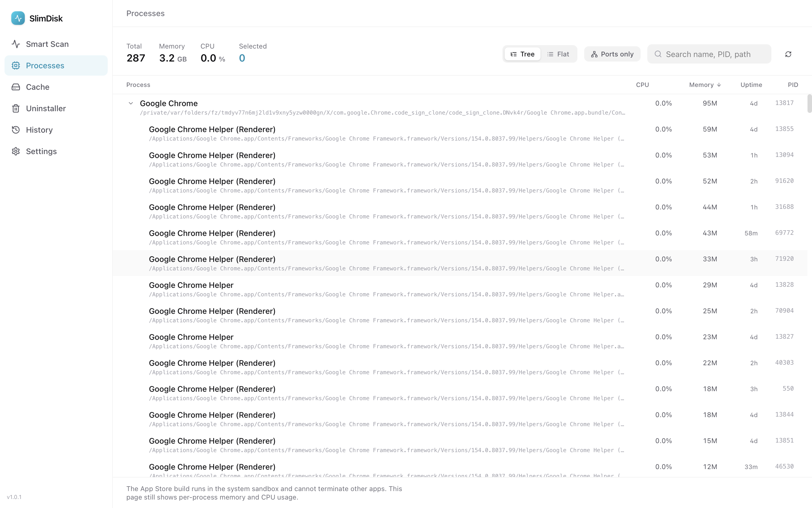Collapse the Google Chrome process tree
This screenshot has height=508, width=812.
coord(131,104)
